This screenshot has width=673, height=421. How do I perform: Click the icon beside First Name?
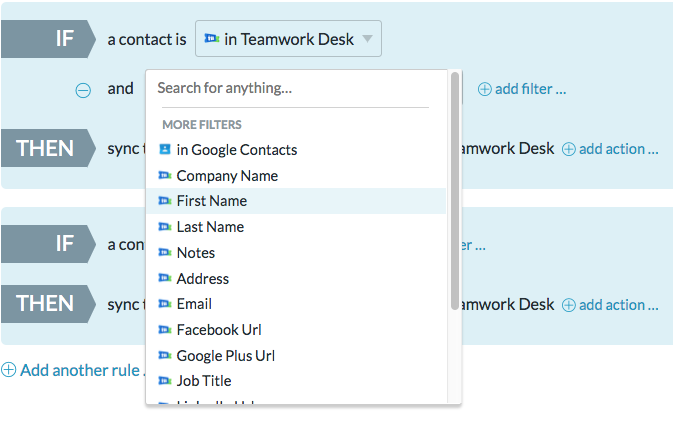pyautogui.click(x=165, y=200)
